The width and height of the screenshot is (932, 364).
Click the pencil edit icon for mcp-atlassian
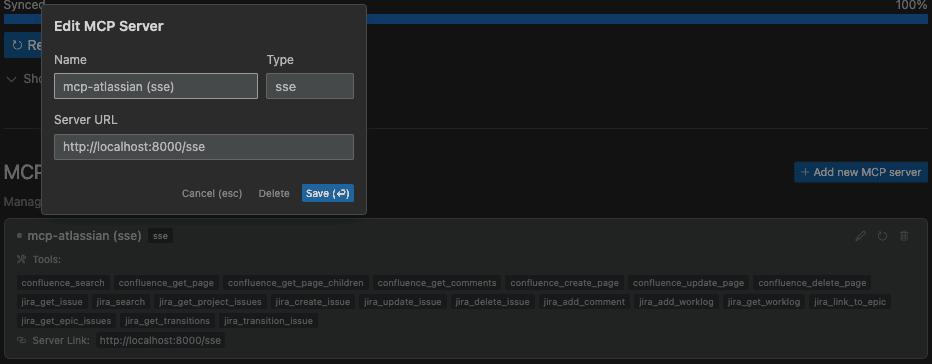860,236
